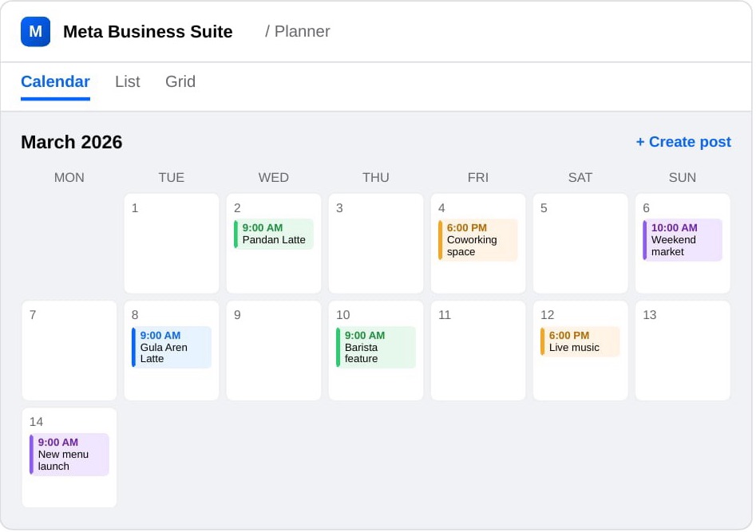Open the Gula Aren Latte post
Screen dimensions: 756x532
click(x=171, y=347)
